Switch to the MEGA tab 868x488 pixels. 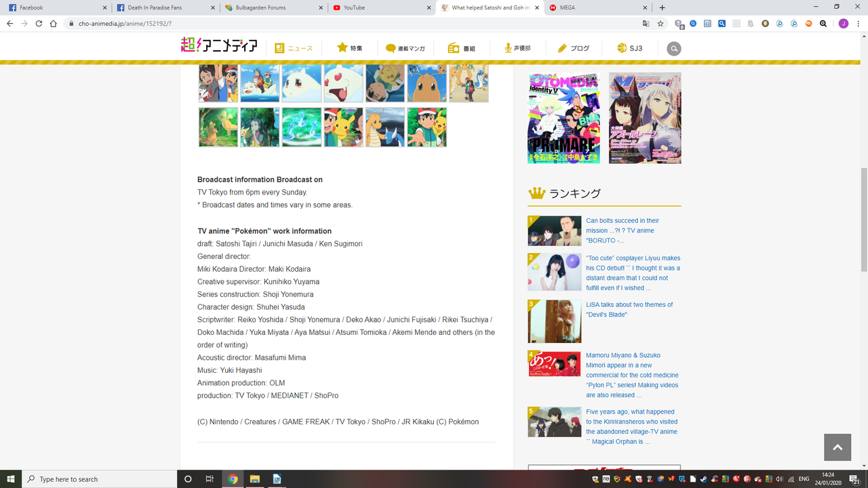[597, 7]
